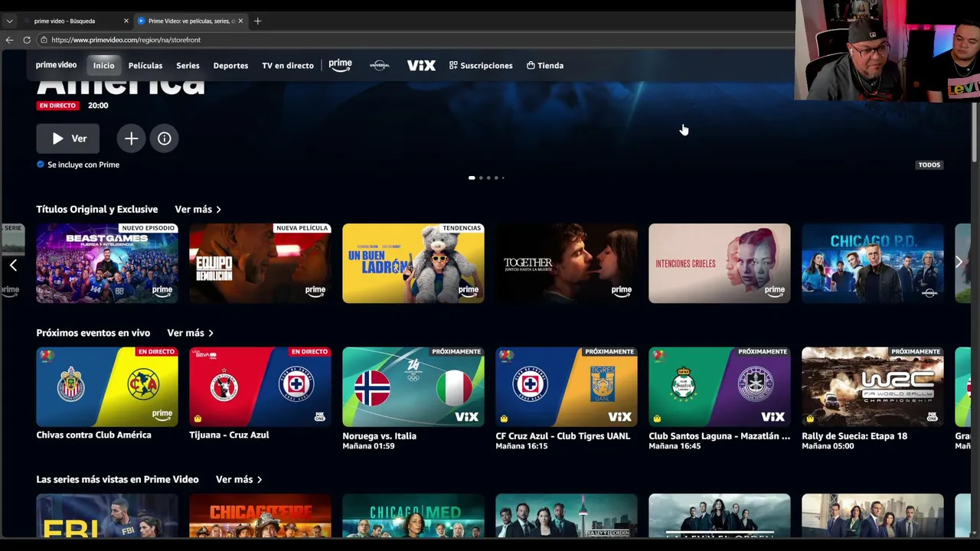980x551 pixels.
Task: Open the Series menu
Action: click(x=188, y=65)
